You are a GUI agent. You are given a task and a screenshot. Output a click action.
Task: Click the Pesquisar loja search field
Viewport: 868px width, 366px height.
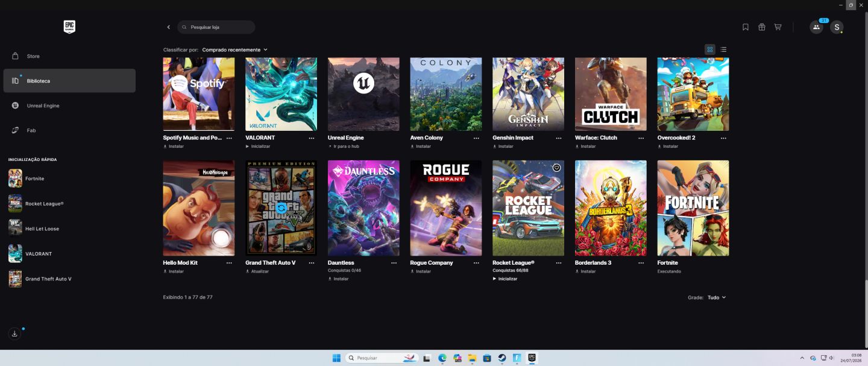point(216,27)
